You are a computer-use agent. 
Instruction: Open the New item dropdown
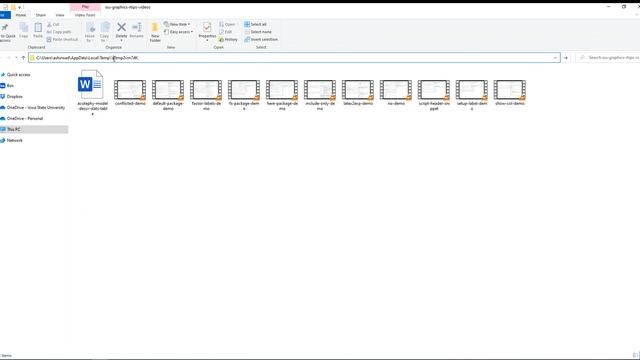click(177, 24)
